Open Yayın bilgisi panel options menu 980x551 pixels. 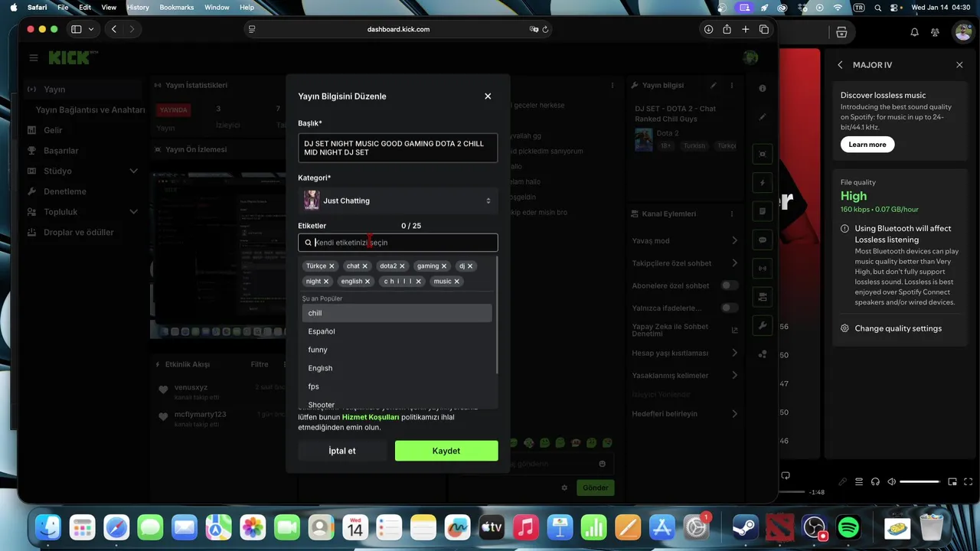732,86
